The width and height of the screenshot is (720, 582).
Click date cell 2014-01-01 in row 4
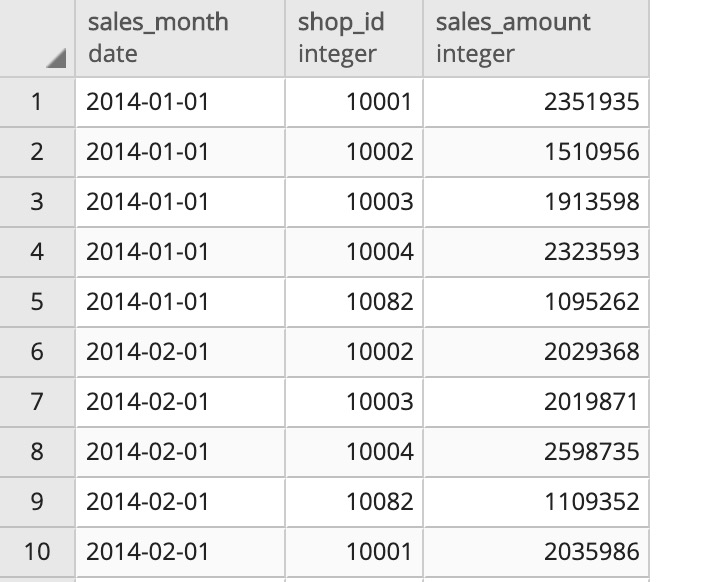click(180, 252)
